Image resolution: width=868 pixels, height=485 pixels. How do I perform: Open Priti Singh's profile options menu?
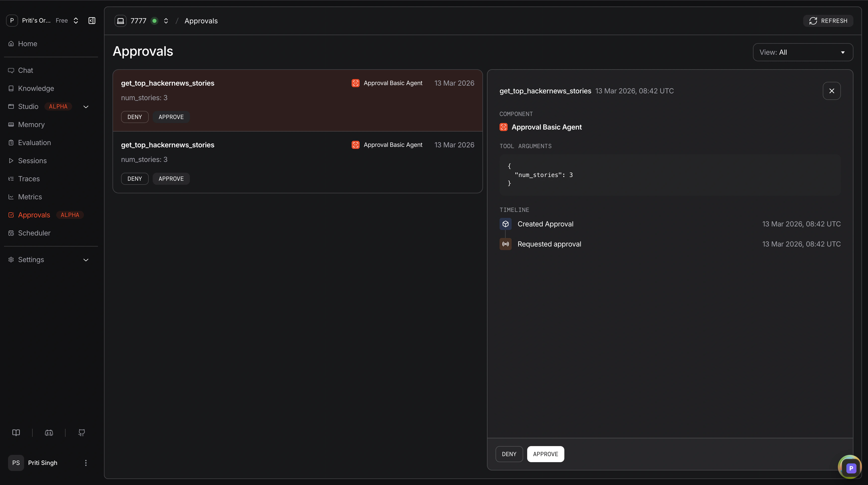[86, 463]
